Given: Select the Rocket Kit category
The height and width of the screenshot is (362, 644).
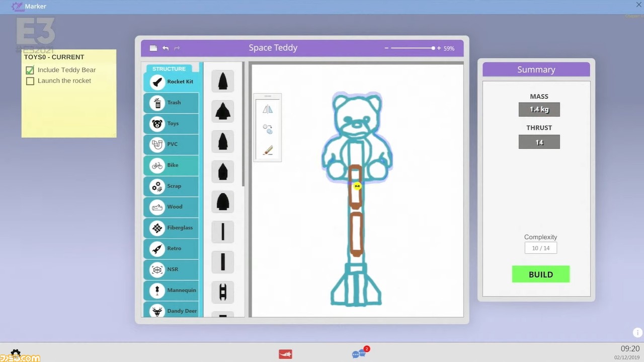Looking at the screenshot, I should [x=171, y=82].
